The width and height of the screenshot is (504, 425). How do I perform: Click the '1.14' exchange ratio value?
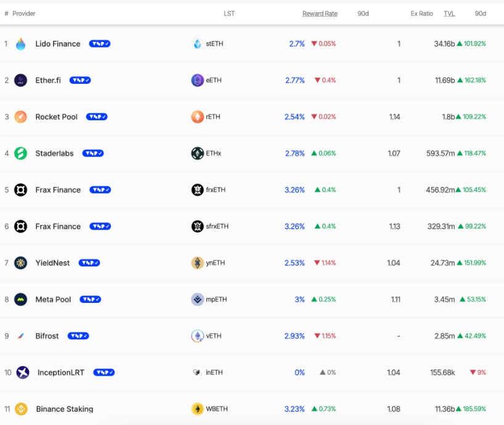pyautogui.click(x=394, y=117)
